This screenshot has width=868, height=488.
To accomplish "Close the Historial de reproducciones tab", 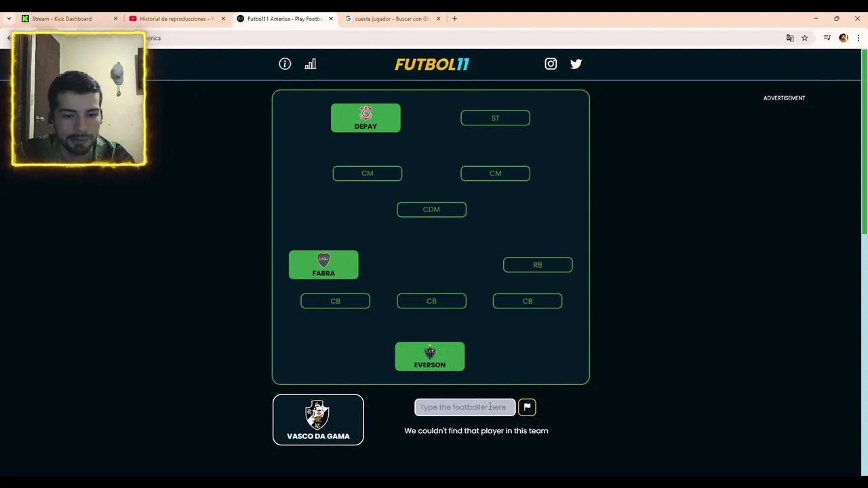I will 223,18.
